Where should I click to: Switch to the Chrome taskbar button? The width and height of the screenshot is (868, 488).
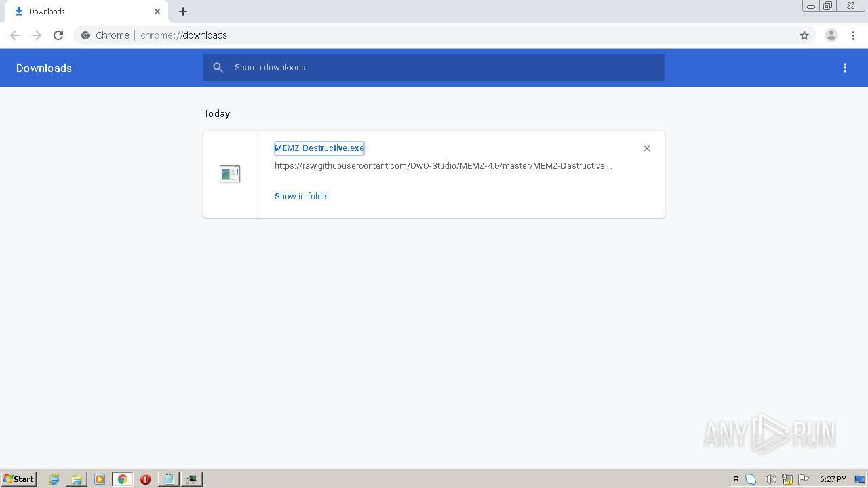(123, 479)
